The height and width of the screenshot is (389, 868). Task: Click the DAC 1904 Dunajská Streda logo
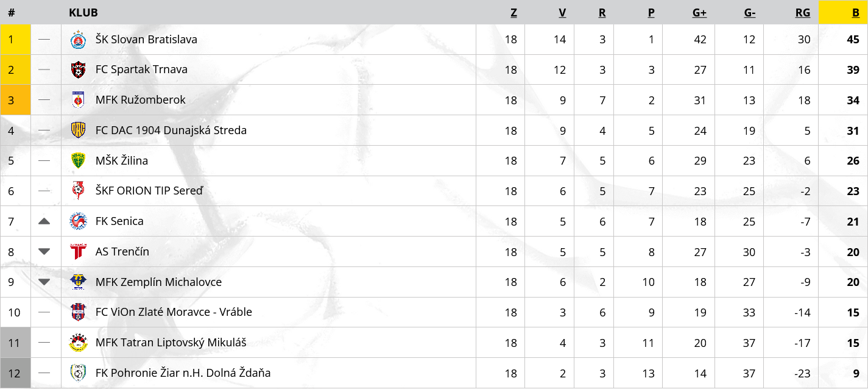pyautogui.click(x=78, y=130)
